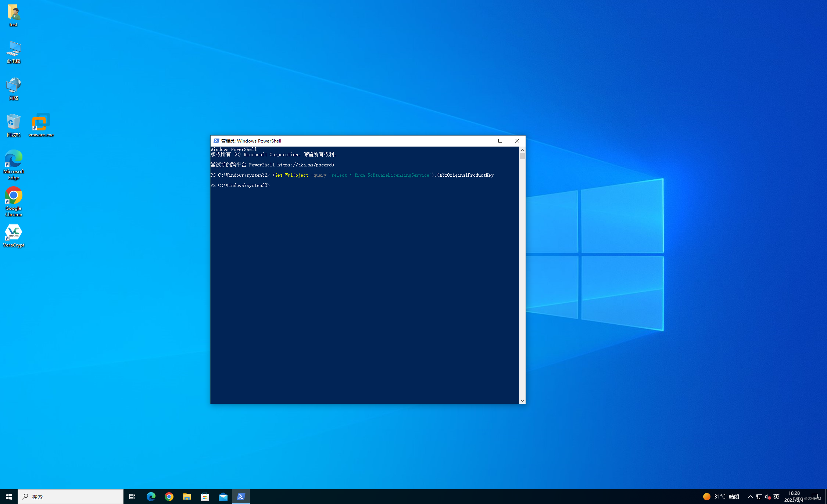
Task: Select the 回收站 recycle bin icon
Action: (x=14, y=126)
